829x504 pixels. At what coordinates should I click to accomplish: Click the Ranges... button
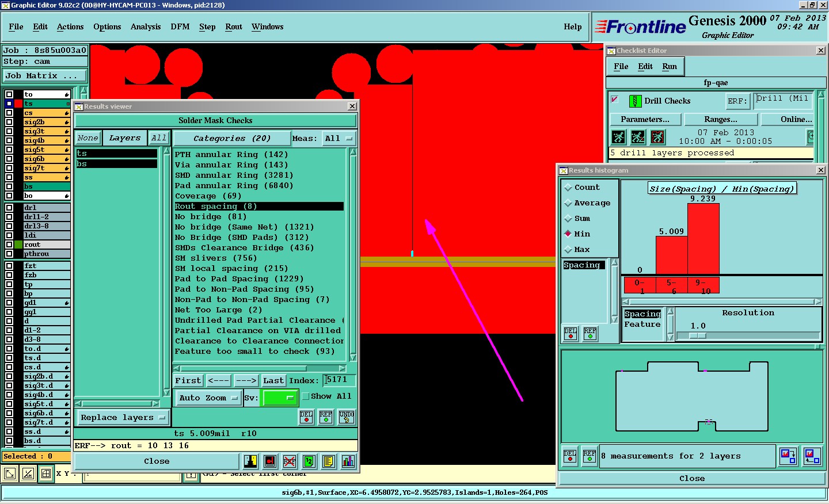(x=721, y=120)
